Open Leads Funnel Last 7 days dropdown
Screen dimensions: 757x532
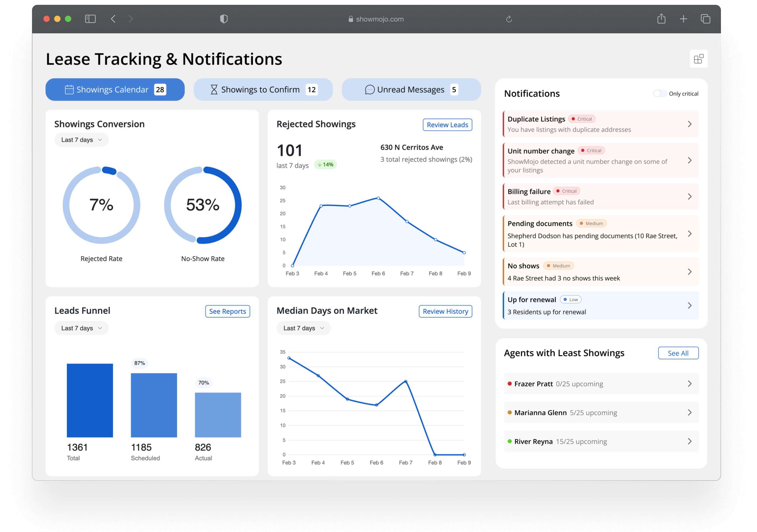(82, 328)
